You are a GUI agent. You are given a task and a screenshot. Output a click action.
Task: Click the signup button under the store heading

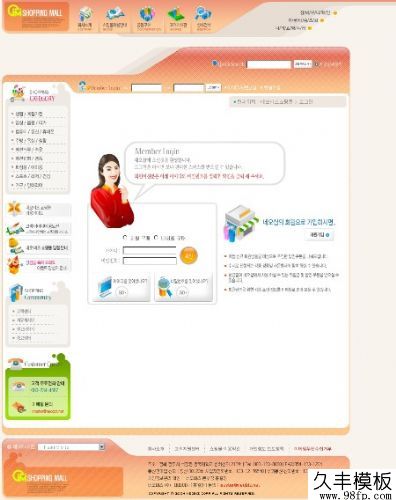click(319, 235)
